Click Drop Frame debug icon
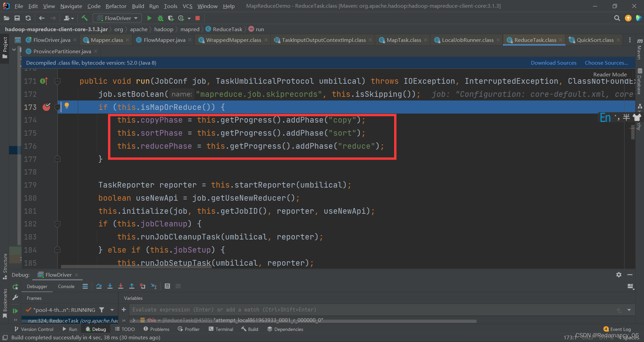 [x=143, y=286]
